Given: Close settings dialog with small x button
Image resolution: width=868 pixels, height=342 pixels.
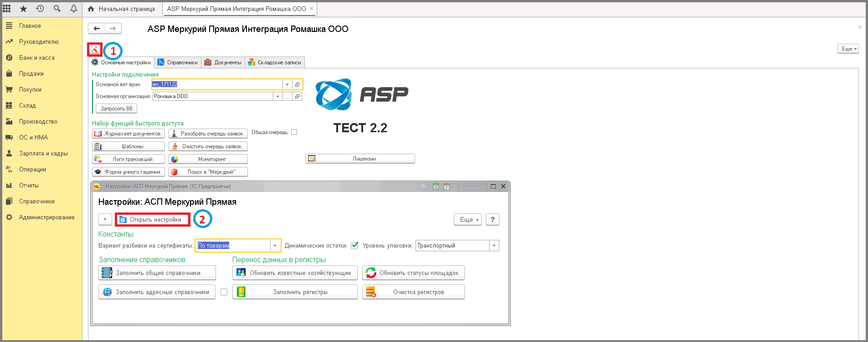Looking at the screenshot, I should 105,219.
